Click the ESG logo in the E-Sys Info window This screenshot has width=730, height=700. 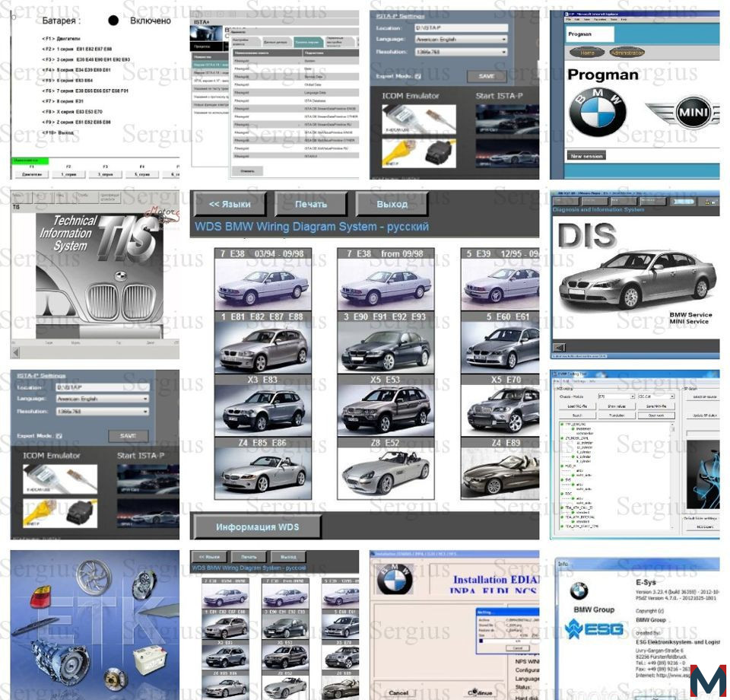[594, 629]
